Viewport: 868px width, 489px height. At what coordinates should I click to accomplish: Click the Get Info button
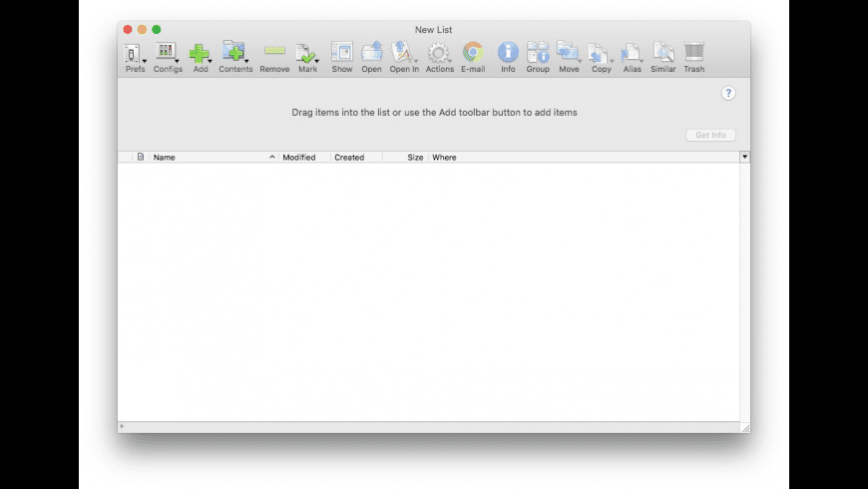[x=710, y=135]
